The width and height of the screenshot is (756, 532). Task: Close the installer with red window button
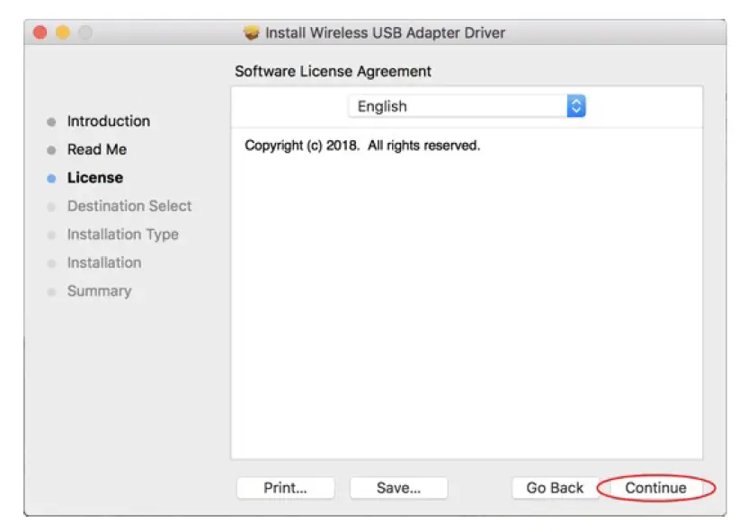pyautogui.click(x=40, y=33)
